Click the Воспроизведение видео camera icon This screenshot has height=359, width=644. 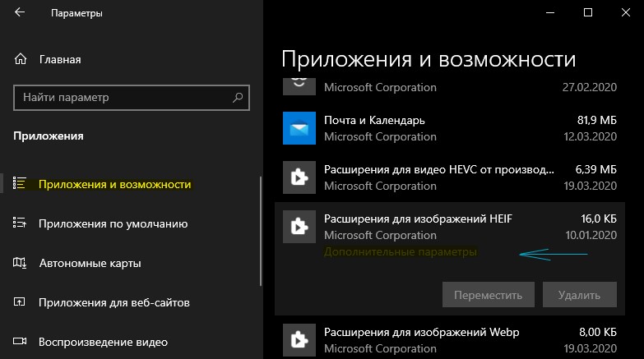point(19,342)
